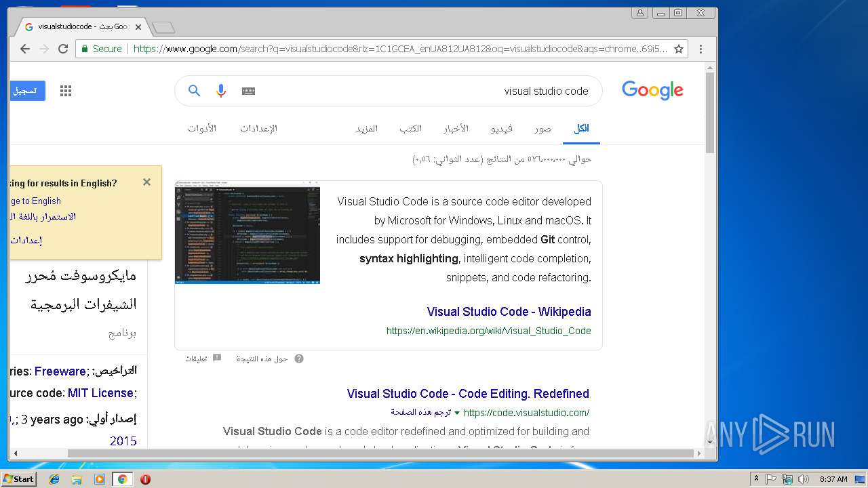This screenshot has height=488, width=868.
Task: Switch to the الكتب (Books) tab
Action: [410, 128]
